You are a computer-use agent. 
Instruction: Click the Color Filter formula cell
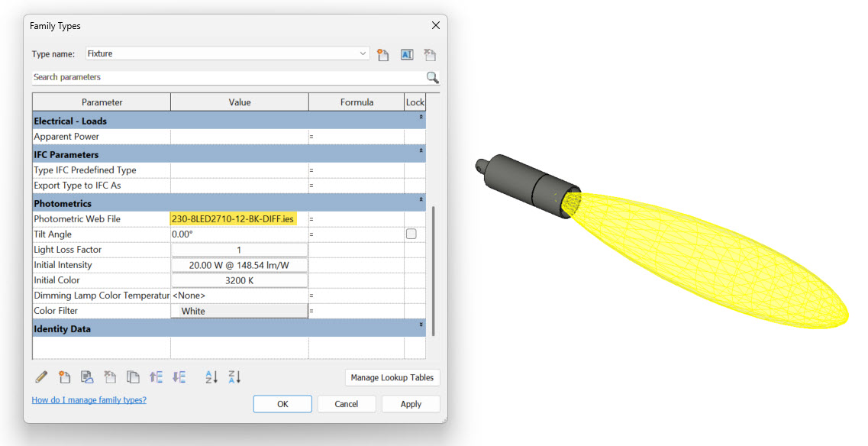[357, 311]
